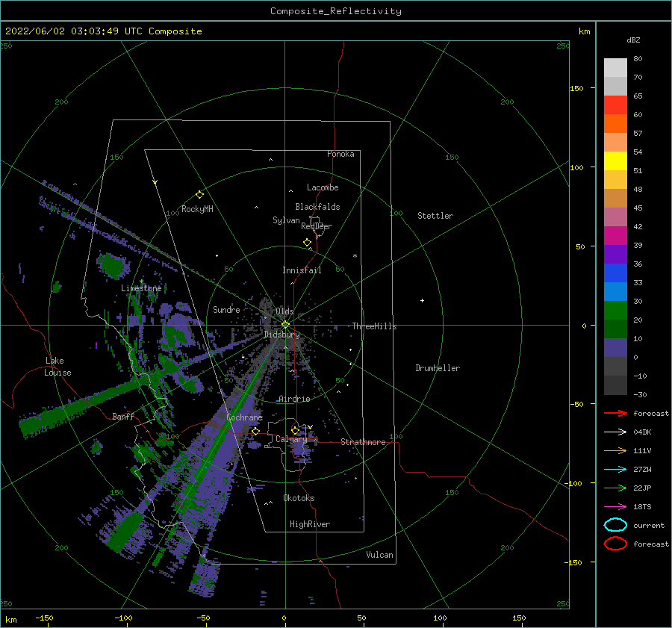The image size is (672, 628).
Task: Click the Banff label
Action: coord(123,416)
